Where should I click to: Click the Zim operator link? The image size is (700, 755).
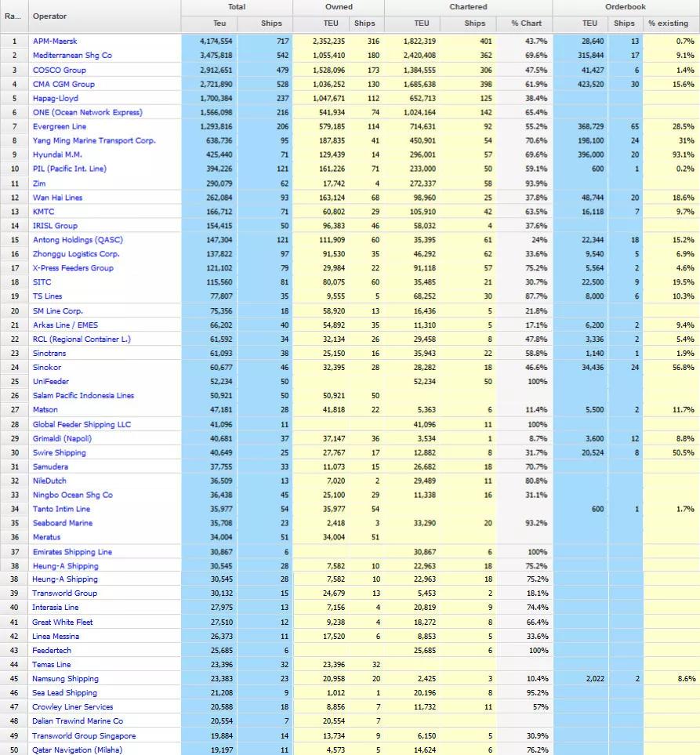tap(39, 183)
